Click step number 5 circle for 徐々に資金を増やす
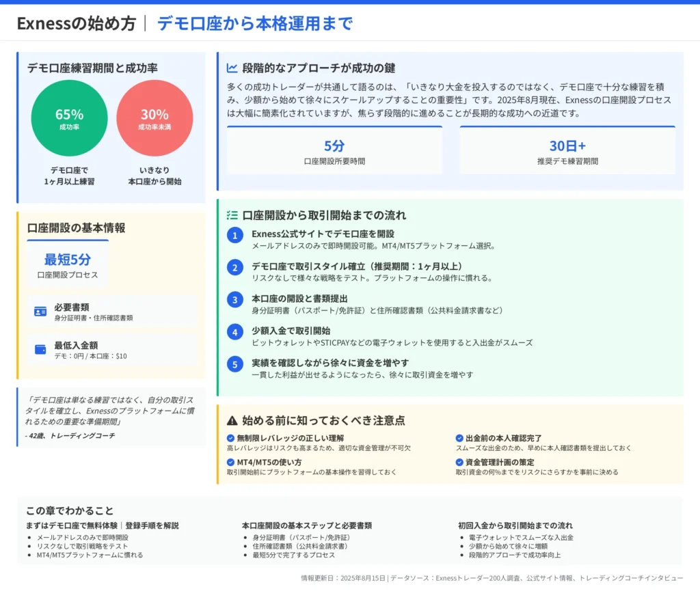Image resolution: width=700 pixels, height=591 pixels. 235,364
